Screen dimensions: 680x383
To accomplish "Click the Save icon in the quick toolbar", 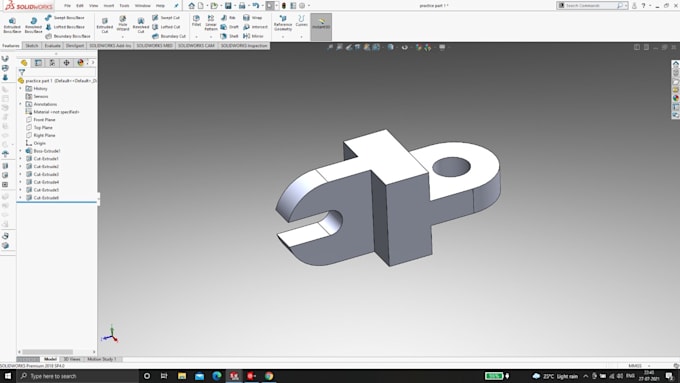I will [228, 6].
